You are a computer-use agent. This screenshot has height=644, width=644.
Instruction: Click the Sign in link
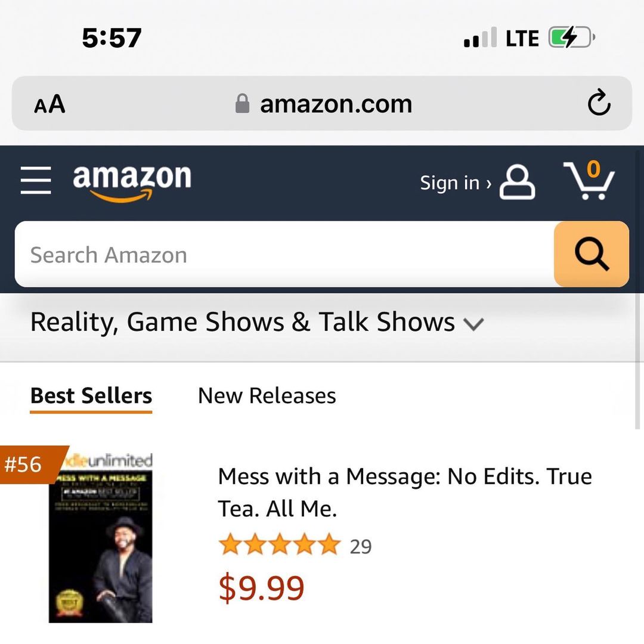tap(456, 183)
